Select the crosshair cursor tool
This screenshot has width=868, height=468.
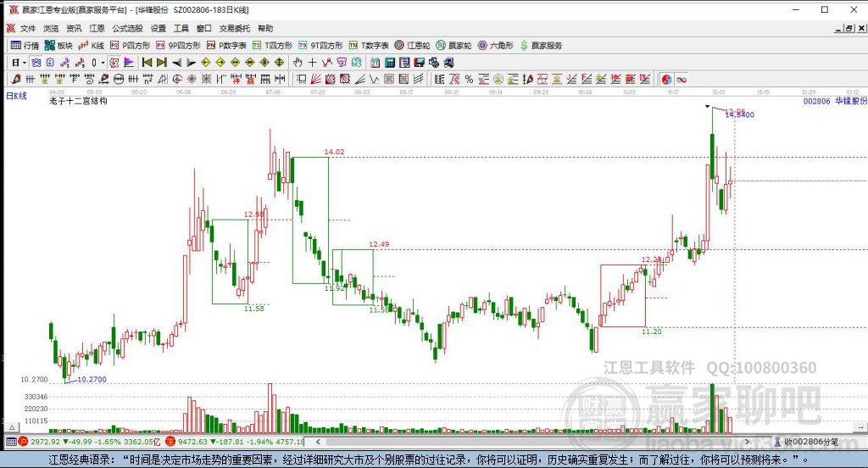[312, 63]
